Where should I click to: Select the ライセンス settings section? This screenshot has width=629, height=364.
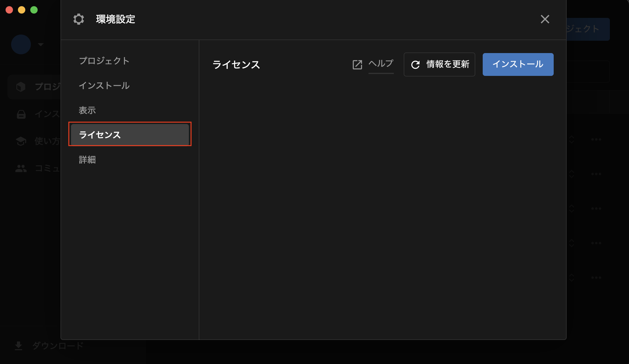pyautogui.click(x=130, y=134)
